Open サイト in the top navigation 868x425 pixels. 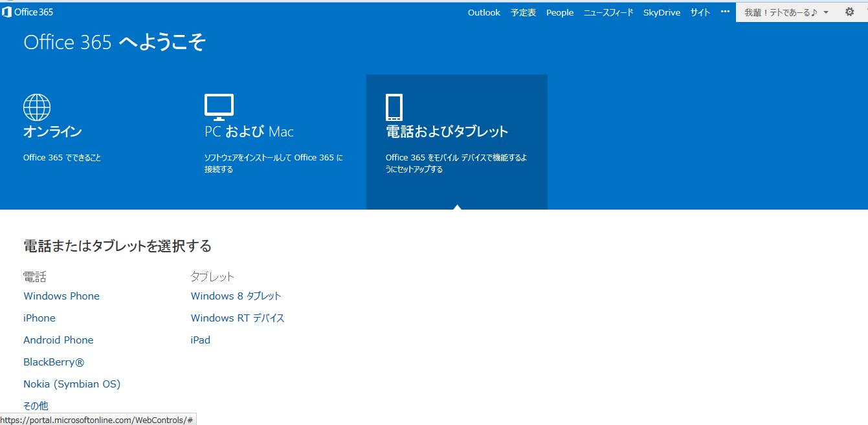(700, 12)
